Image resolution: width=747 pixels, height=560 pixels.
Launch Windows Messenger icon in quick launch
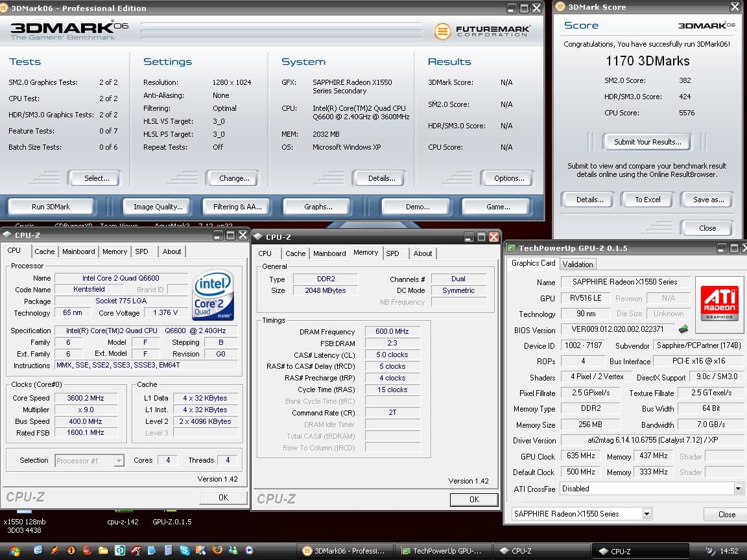(x=233, y=550)
